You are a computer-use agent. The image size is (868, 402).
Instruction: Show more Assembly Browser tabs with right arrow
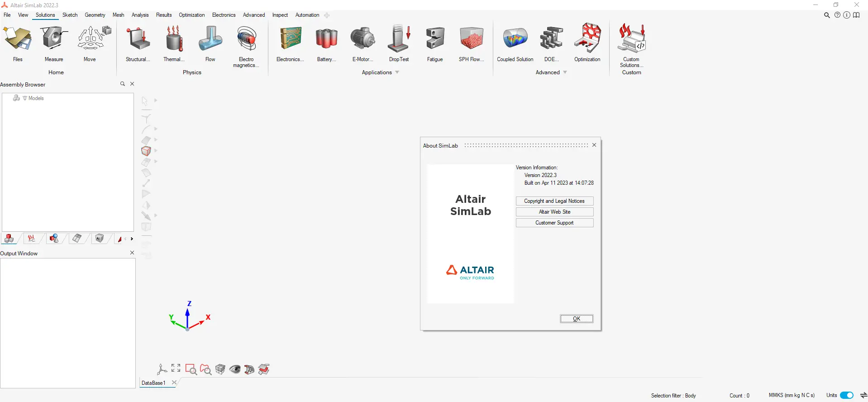tap(132, 239)
